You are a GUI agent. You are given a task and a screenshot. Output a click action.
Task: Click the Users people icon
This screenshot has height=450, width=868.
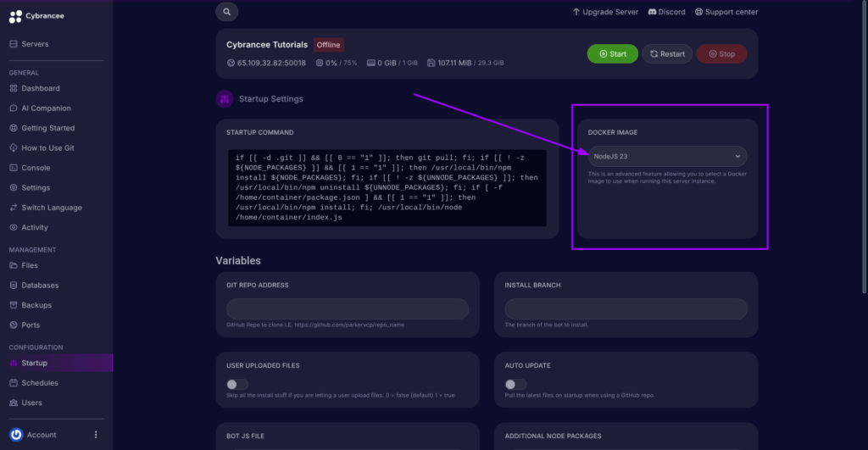[14, 403]
